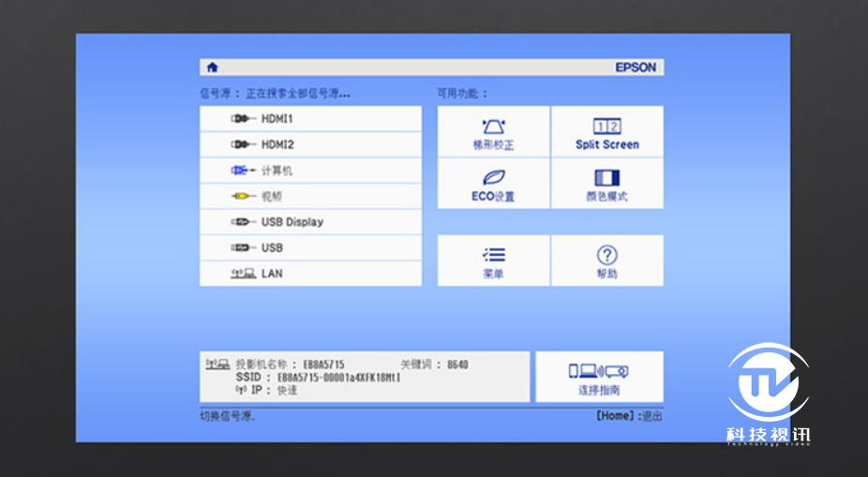Click the [Home] 退出 hint
The width and height of the screenshot is (868, 477).
click(629, 415)
